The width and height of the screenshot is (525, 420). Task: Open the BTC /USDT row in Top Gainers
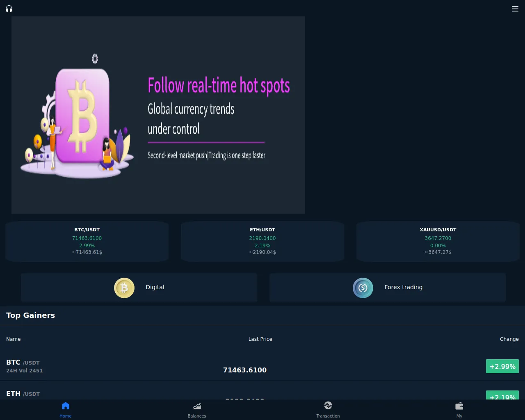click(262, 366)
